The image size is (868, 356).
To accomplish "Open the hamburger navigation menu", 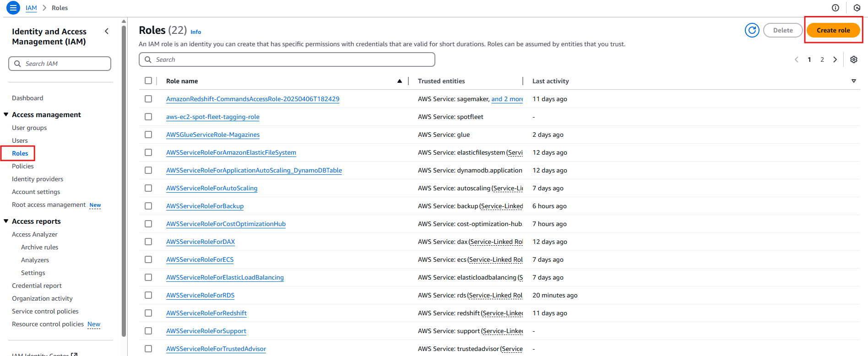I will click(x=13, y=8).
